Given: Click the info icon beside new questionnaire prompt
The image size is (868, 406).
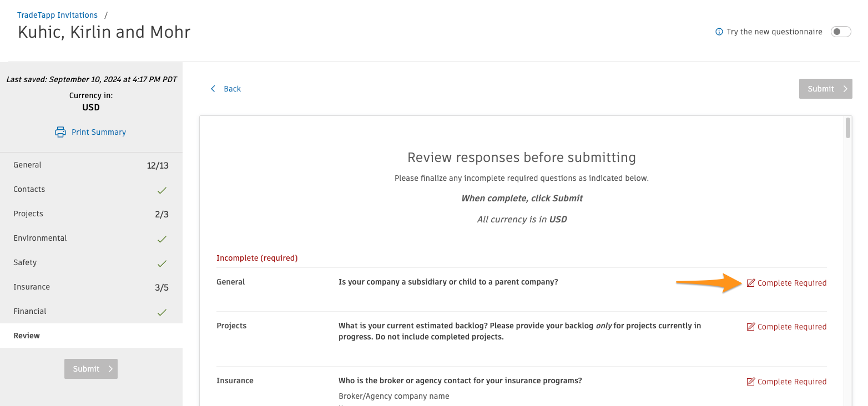Looking at the screenshot, I should 719,32.
